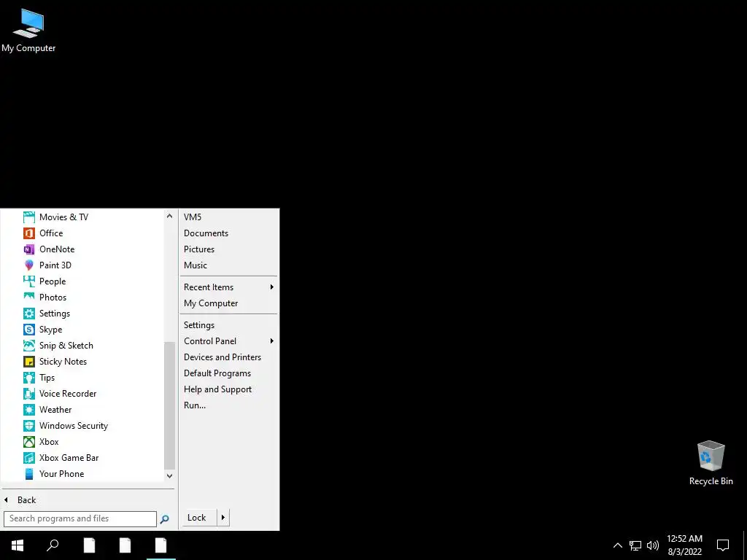747x560 pixels.
Task: Launch the Skype icon
Action: [29, 330]
